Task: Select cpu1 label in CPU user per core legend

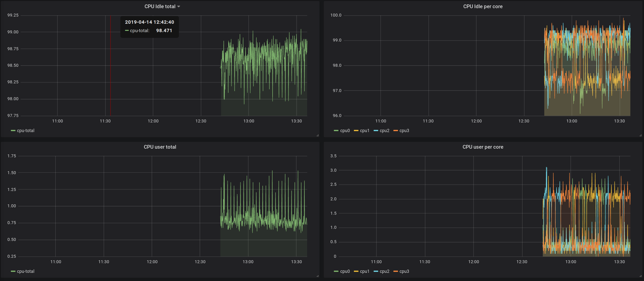Action: [x=365, y=271]
